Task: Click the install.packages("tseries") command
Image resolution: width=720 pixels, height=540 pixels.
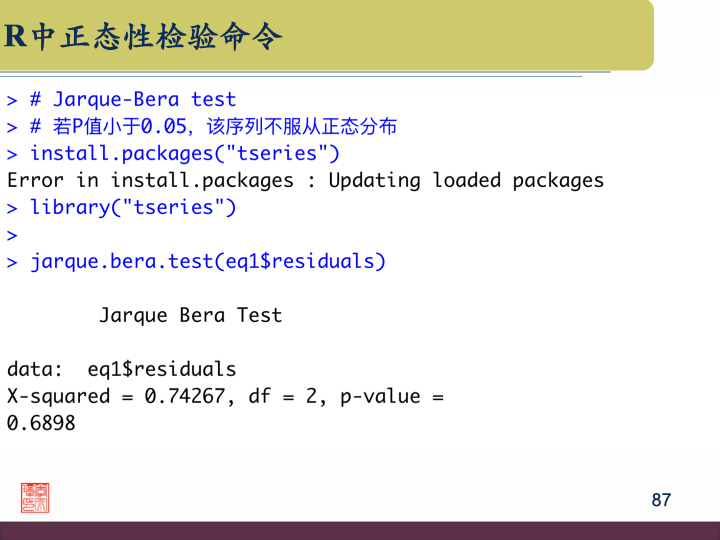Action: pos(184,153)
